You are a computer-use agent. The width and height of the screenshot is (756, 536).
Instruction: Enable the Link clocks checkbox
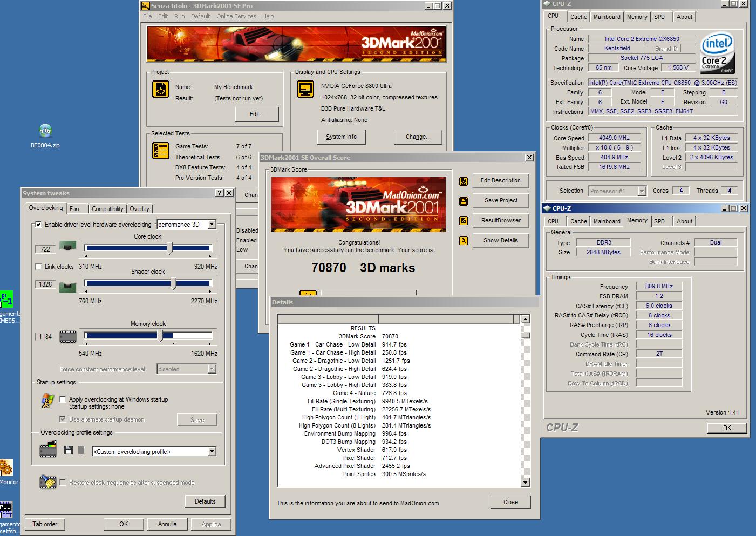pyautogui.click(x=38, y=267)
